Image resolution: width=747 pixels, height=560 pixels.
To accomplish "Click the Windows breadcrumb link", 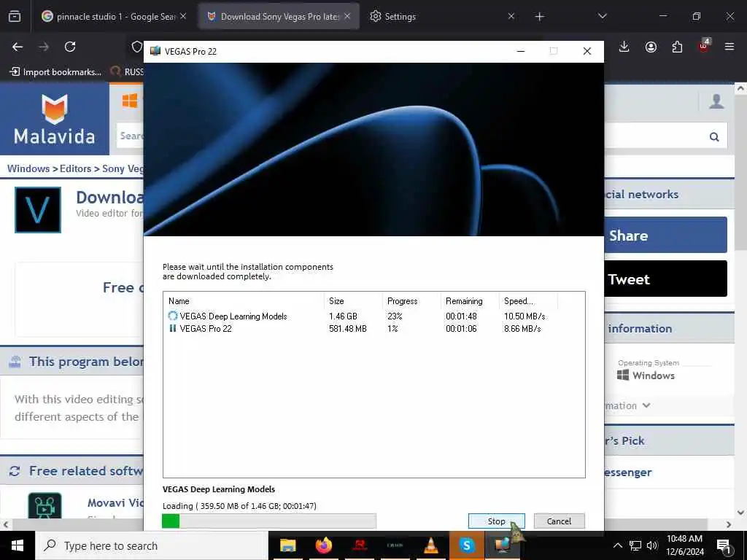I will [x=28, y=168].
